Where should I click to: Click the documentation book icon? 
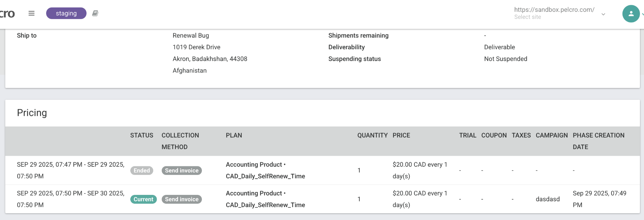click(x=95, y=13)
